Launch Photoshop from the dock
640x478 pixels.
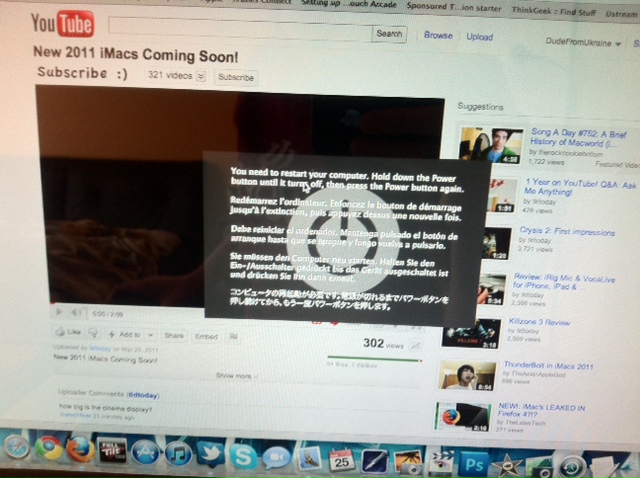click(475, 465)
